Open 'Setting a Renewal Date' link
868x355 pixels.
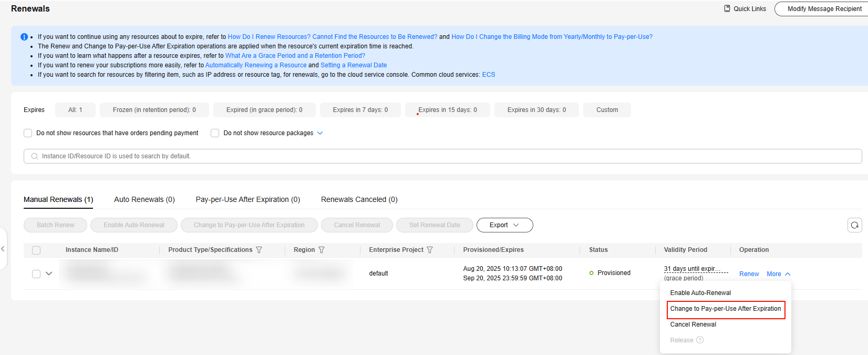click(x=354, y=65)
